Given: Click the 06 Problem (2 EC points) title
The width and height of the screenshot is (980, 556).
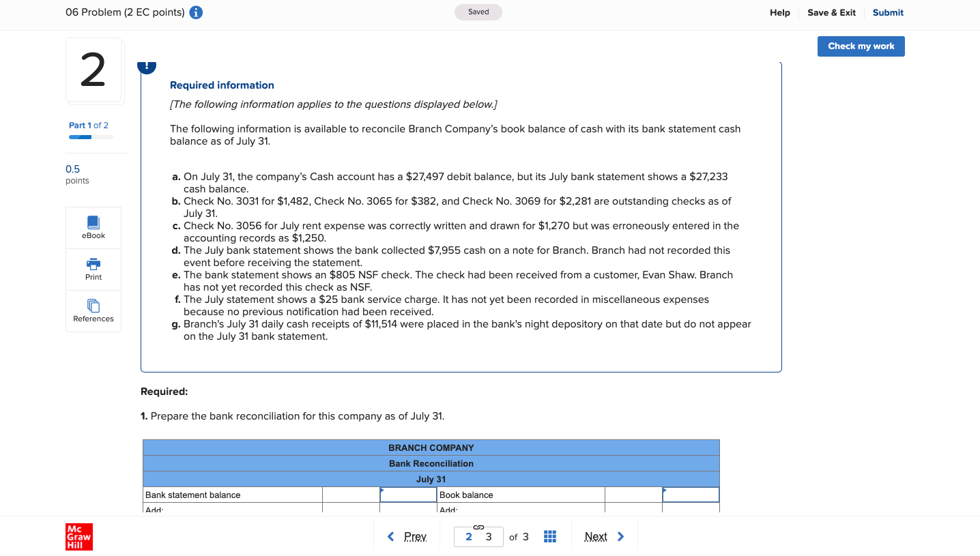Looking at the screenshot, I should (125, 12).
